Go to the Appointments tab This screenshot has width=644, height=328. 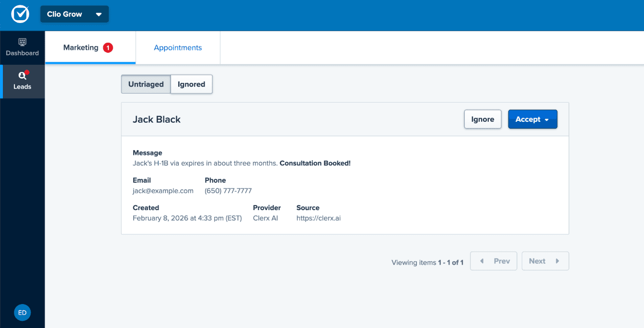(178, 47)
